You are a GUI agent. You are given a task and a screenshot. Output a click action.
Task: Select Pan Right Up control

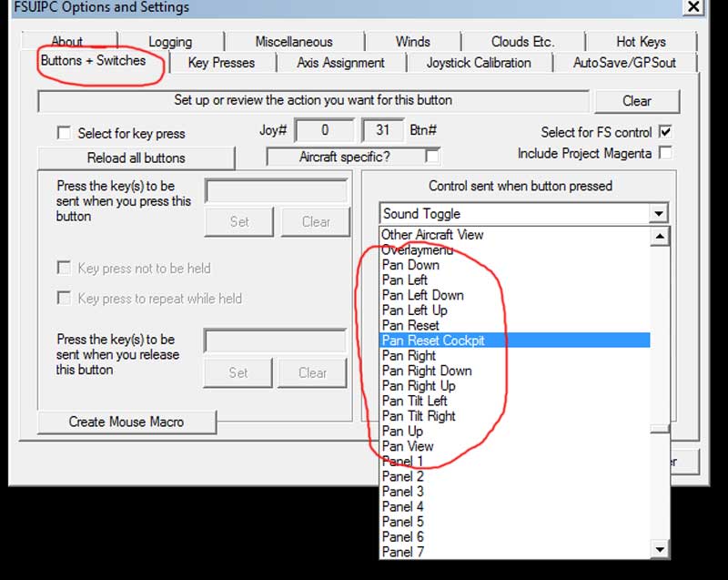pos(514,385)
